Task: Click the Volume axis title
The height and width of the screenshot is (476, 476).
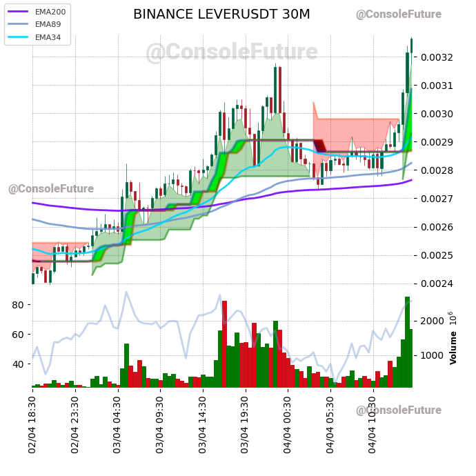Action: 453,348
